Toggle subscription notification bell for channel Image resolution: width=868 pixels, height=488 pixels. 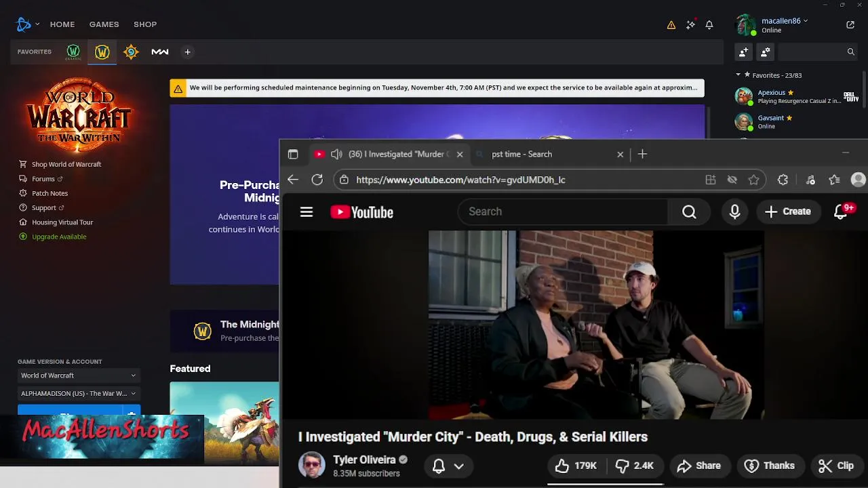(448, 466)
